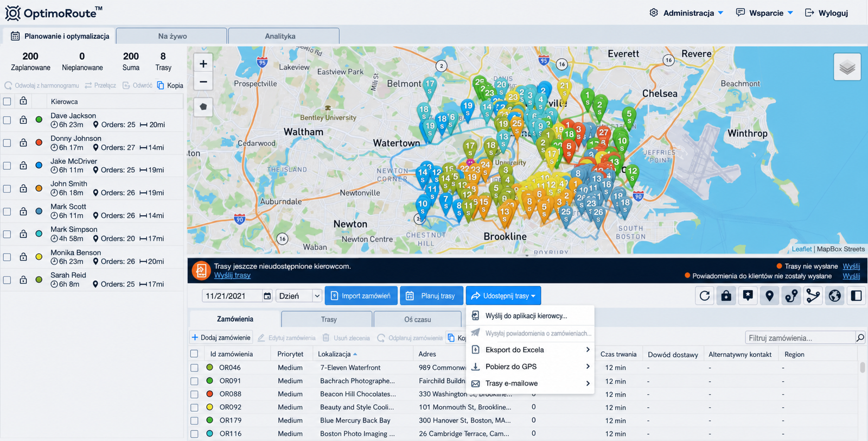Click the location pin toolbar icon
The image size is (868, 441).
coord(770,296)
